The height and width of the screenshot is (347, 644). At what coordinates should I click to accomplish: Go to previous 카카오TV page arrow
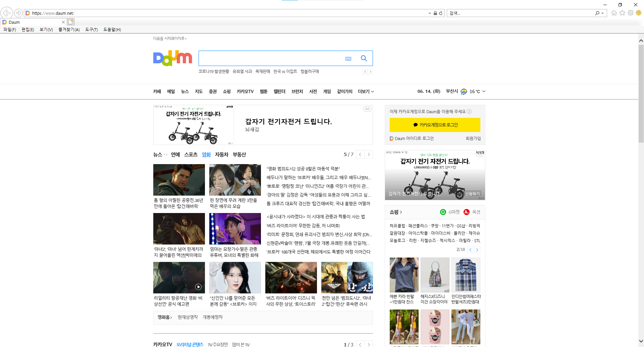coord(360,344)
